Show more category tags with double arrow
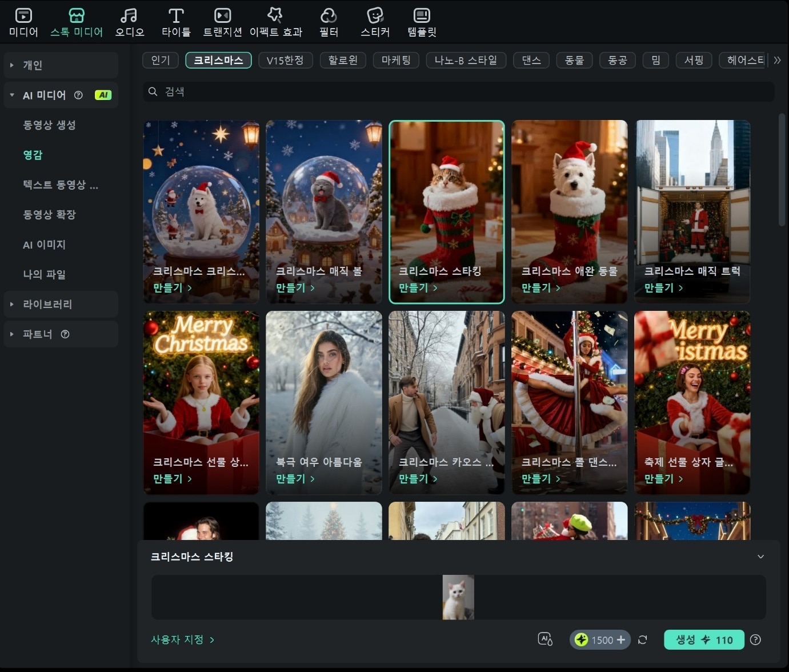Image resolution: width=789 pixels, height=672 pixels. click(x=777, y=61)
